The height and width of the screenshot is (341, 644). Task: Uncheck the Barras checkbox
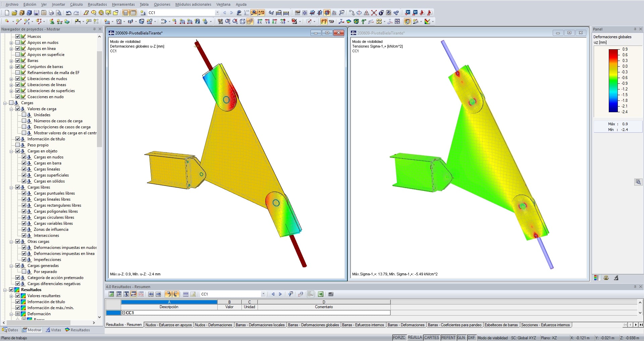tap(18, 61)
